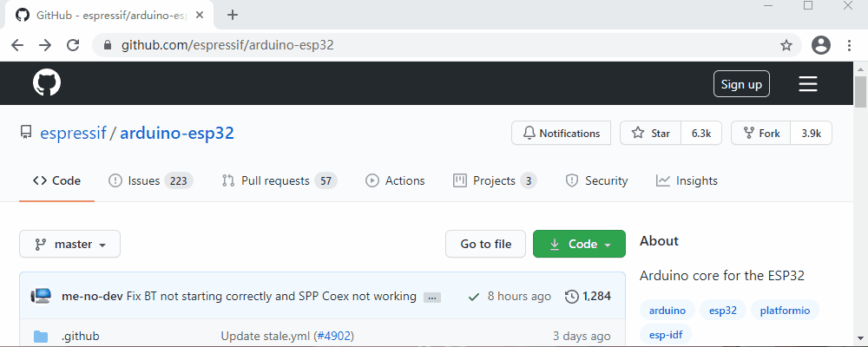Click the page vertical scrollbar thumb
This screenshot has width=868, height=347.
pos(860,92)
